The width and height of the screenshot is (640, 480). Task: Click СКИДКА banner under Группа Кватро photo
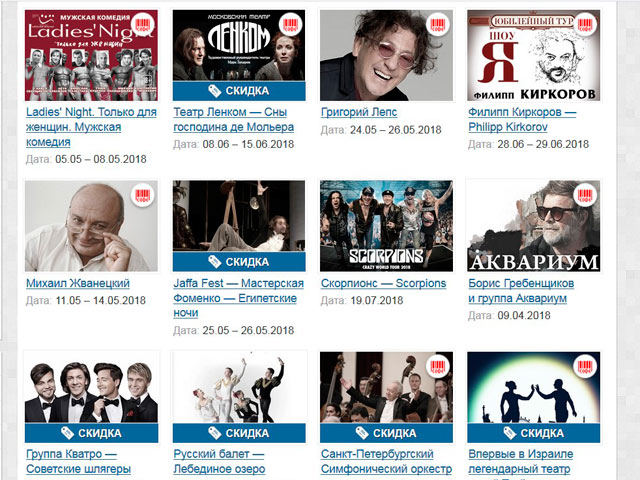pyautogui.click(x=91, y=433)
